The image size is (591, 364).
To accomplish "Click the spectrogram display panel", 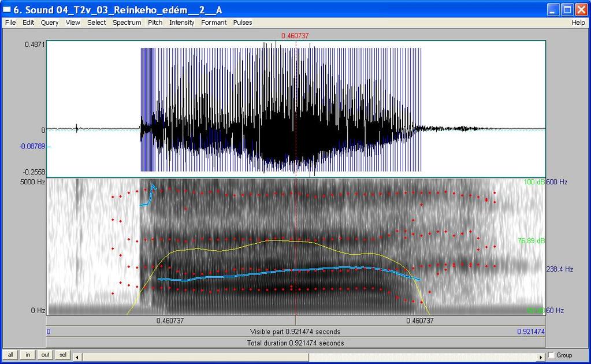I will point(296,247).
